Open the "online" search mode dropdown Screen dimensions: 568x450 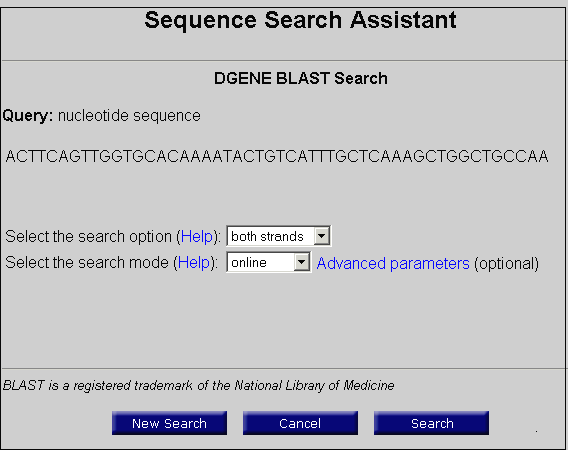click(x=268, y=262)
